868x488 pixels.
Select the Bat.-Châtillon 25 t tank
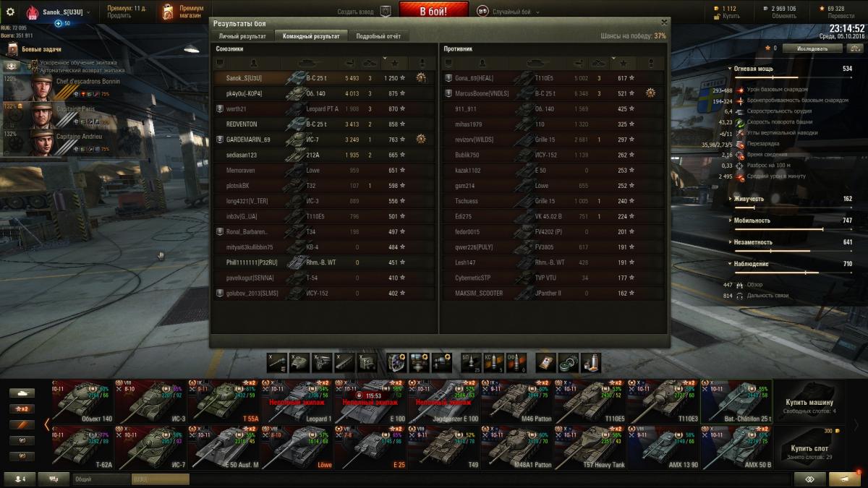[736, 401]
